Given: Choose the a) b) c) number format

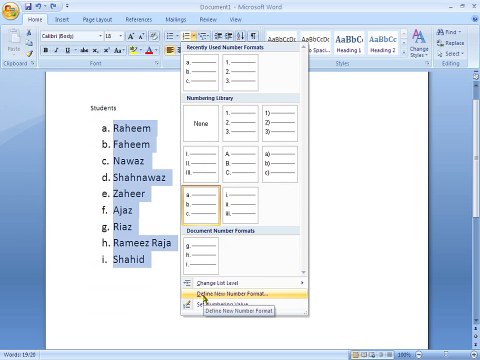Looking at the screenshot, I should [x=280, y=164].
